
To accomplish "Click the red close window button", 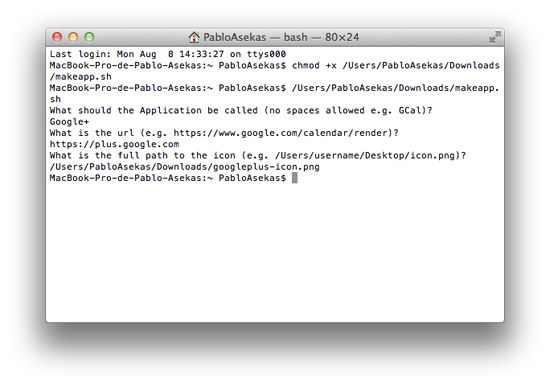I will coord(57,37).
